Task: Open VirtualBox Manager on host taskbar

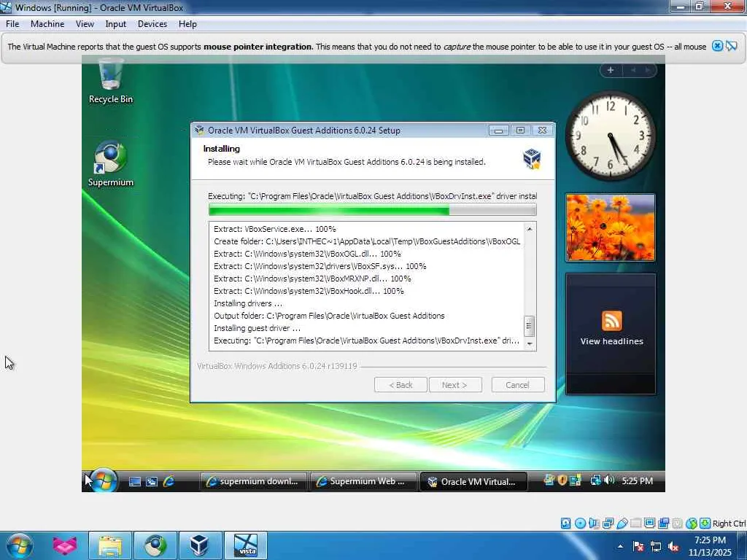Action: click(x=200, y=545)
